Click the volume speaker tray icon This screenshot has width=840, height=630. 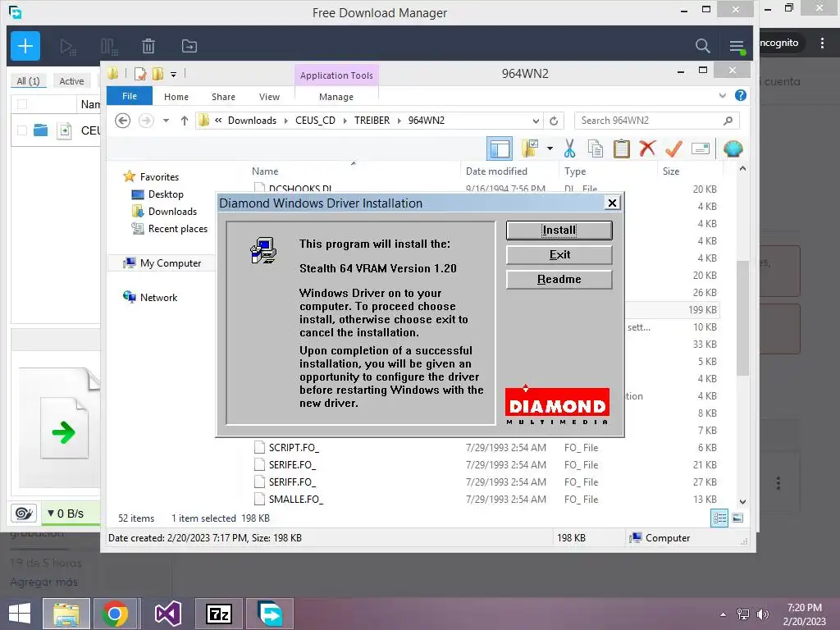pyautogui.click(x=762, y=614)
